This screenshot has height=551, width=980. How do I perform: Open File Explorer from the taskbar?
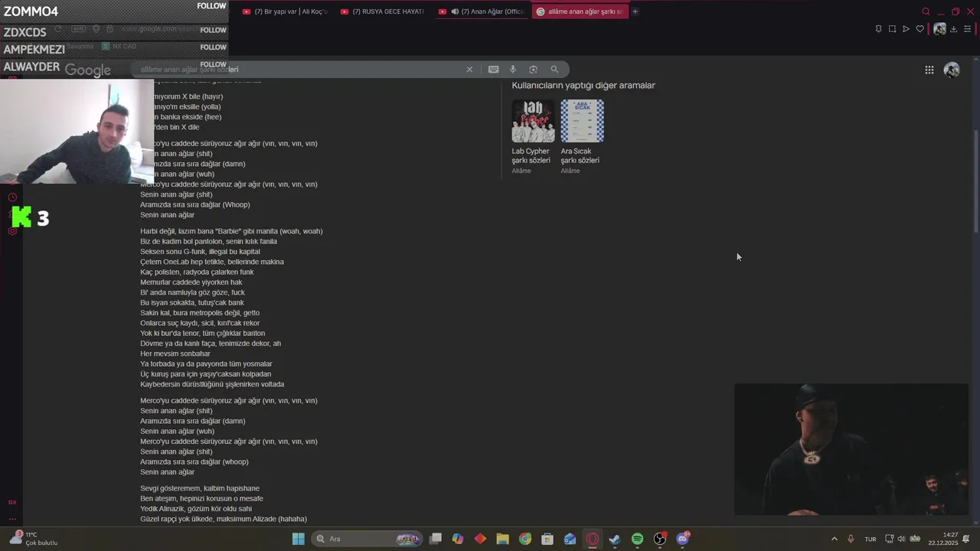(x=502, y=539)
